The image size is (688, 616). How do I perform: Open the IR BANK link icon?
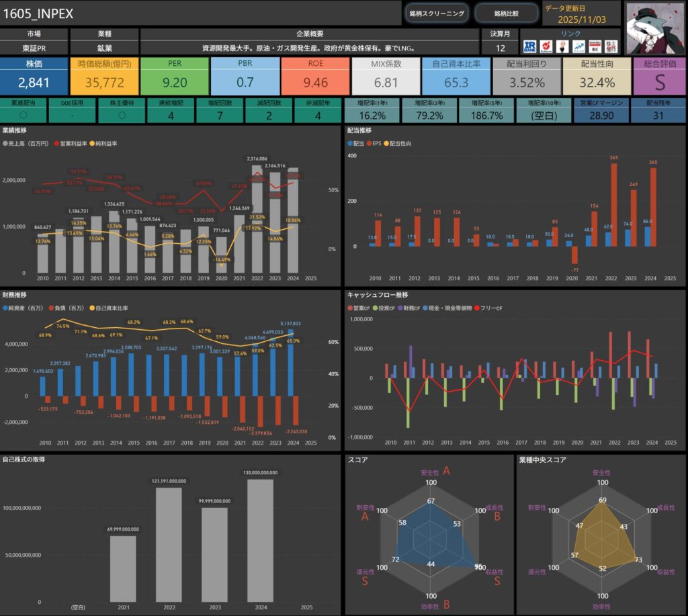530,46
